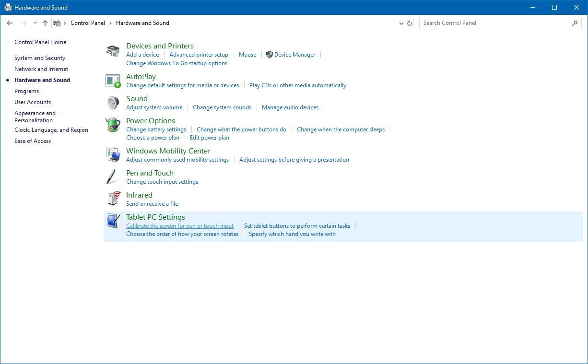Open Windows Mobility Center heading
Image resolution: width=588 pixels, height=364 pixels.
tap(168, 151)
